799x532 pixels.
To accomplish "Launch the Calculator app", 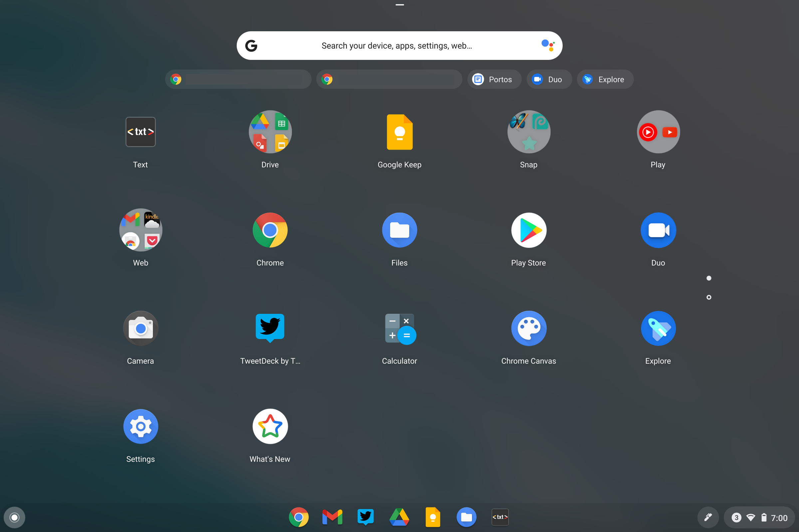I will 399,328.
